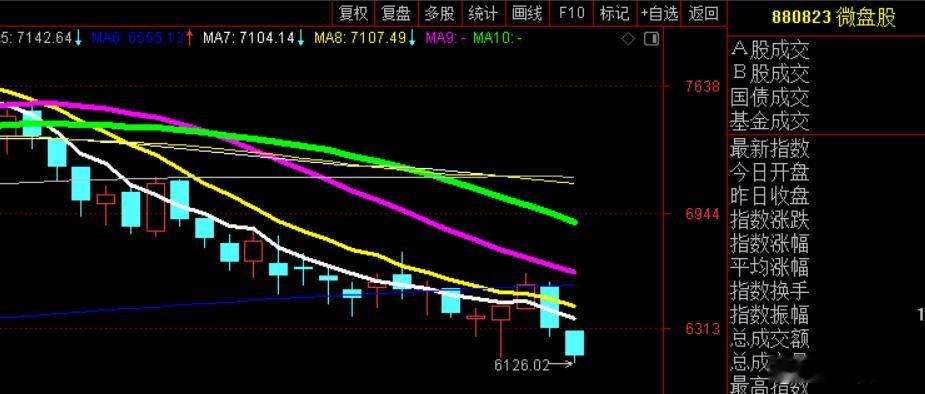Click the 7638 price axis label
The height and width of the screenshot is (394, 925).
(x=703, y=87)
